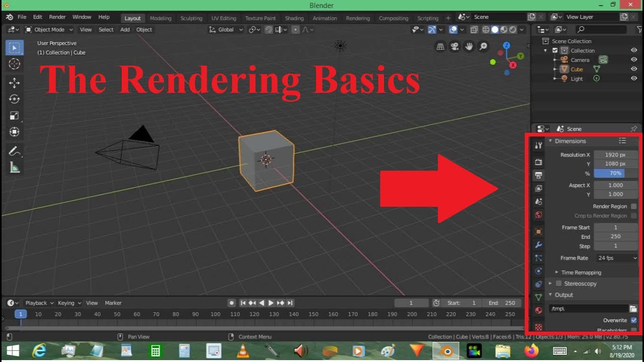Toggle X-ray display in viewport header
Screen dimensions: 644x362
(474, 30)
